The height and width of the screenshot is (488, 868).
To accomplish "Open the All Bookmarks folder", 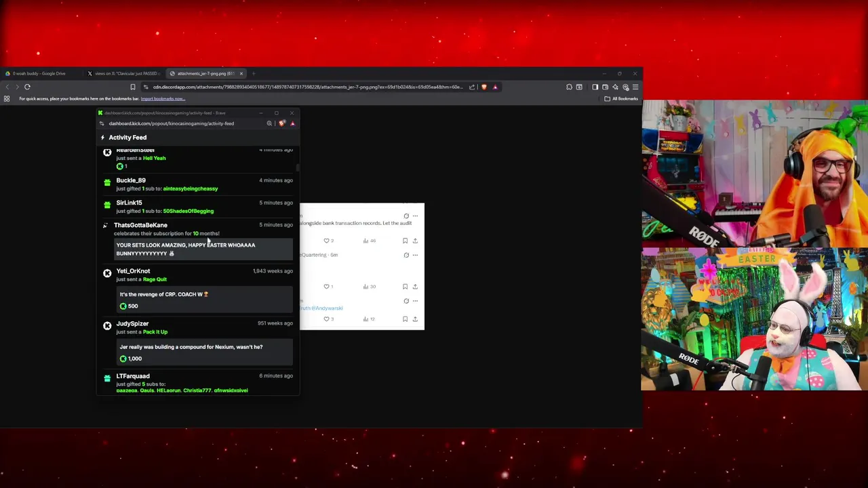I will tap(620, 99).
